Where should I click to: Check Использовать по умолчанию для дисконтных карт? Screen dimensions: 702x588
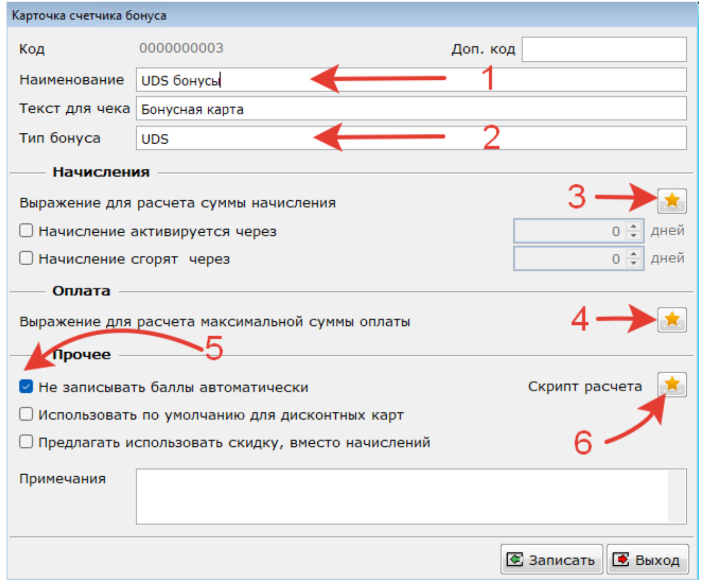(x=26, y=414)
